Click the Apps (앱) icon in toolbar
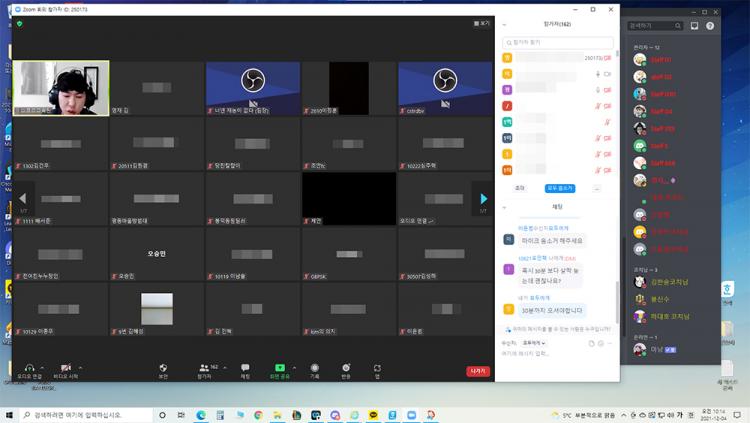Image resolution: width=750 pixels, height=423 pixels. tap(377, 368)
